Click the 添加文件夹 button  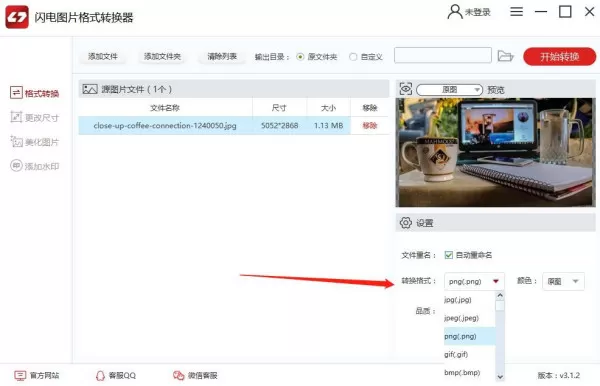point(162,57)
